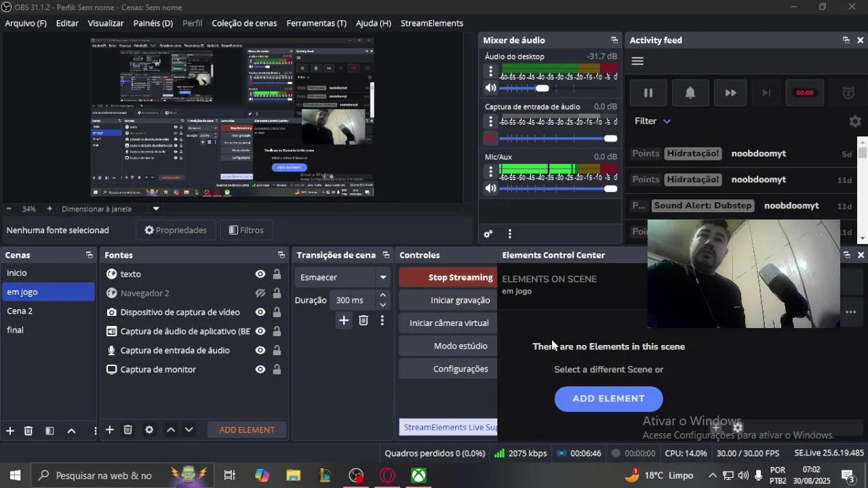The height and width of the screenshot is (488, 868).
Task: Mute the Mic/Aux speaker
Action: point(490,188)
